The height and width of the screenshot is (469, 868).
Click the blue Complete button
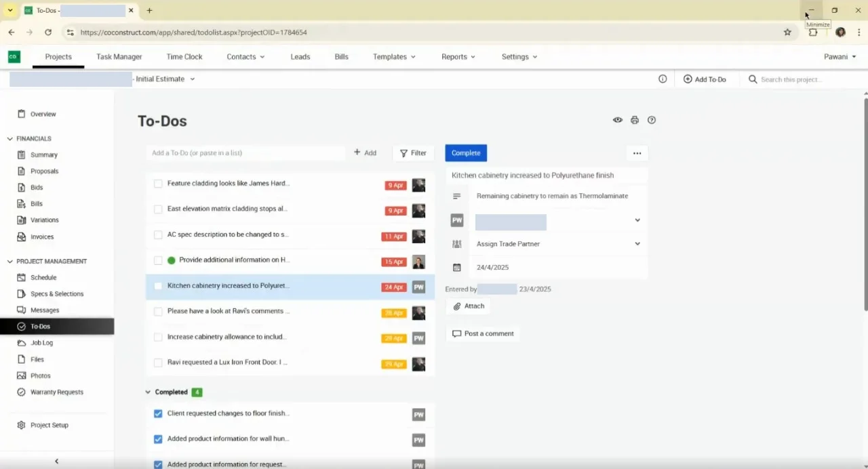[466, 153]
